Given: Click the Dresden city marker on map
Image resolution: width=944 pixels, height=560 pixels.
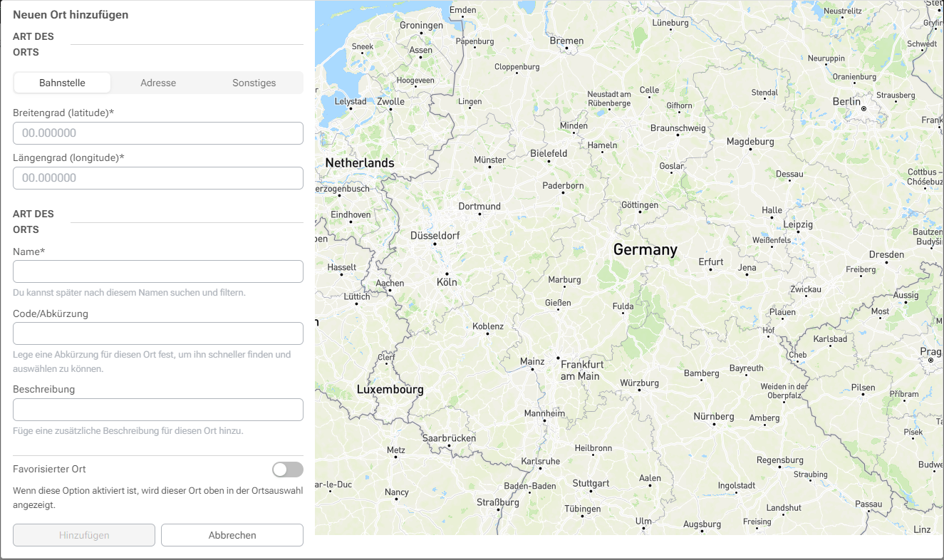Looking at the screenshot, I should tap(886, 262).
